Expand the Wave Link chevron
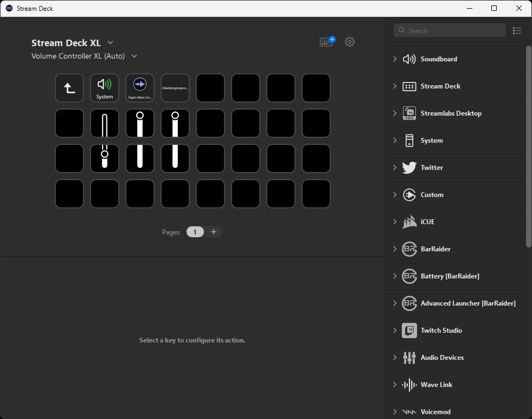This screenshot has height=419, width=532. (x=395, y=385)
